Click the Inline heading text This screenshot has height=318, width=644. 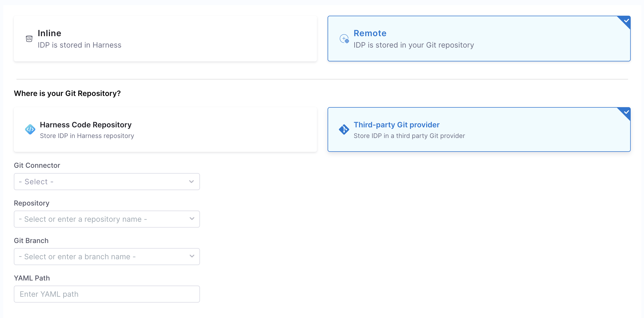pyautogui.click(x=49, y=33)
